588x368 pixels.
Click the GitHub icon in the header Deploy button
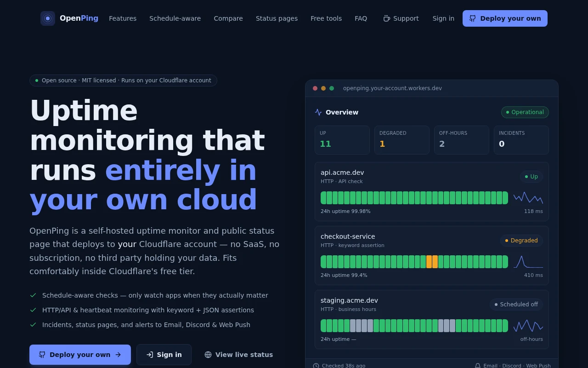pos(473,18)
